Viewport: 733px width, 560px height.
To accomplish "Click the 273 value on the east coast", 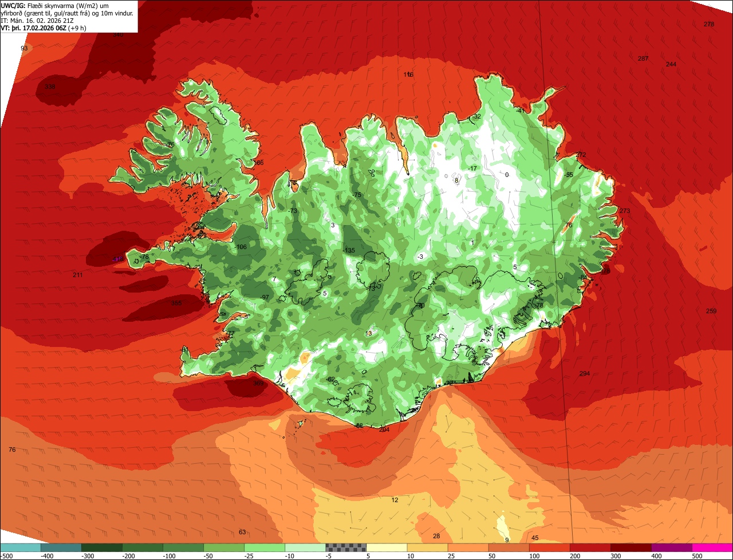I will click(x=625, y=211).
